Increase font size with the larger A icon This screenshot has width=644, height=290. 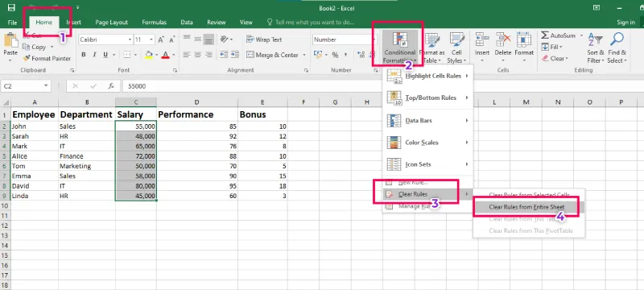(x=161, y=39)
